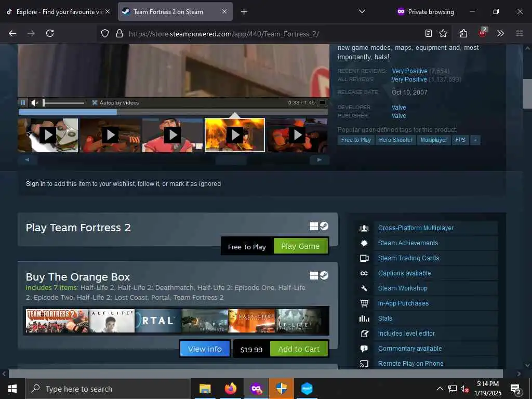The height and width of the screenshot is (399, 532).
Task: Expand tags with the plus button
Action: pyautogui.click(x=475, y=140)
